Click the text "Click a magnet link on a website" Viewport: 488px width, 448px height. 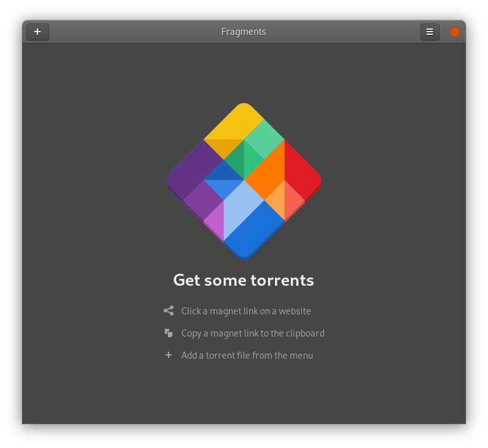[x=246, y=311]
